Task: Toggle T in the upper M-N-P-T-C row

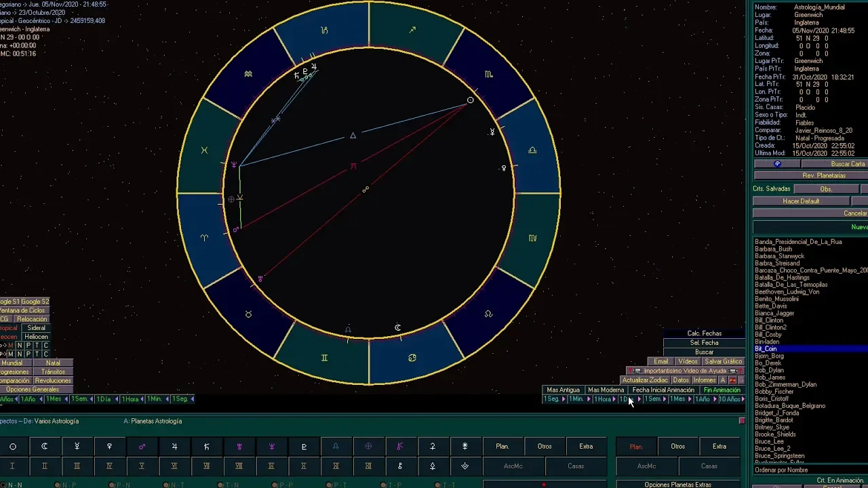Action: tap(37, 346)
